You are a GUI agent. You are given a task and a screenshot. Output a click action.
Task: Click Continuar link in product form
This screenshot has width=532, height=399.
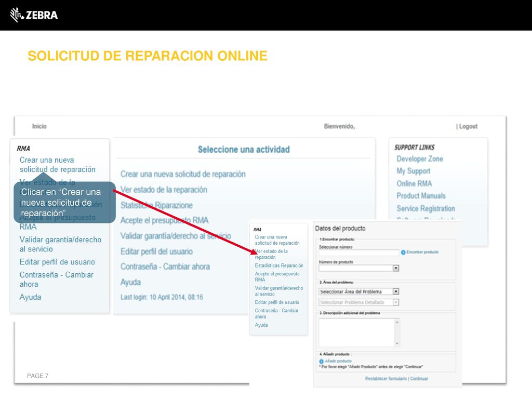point(419,379)
